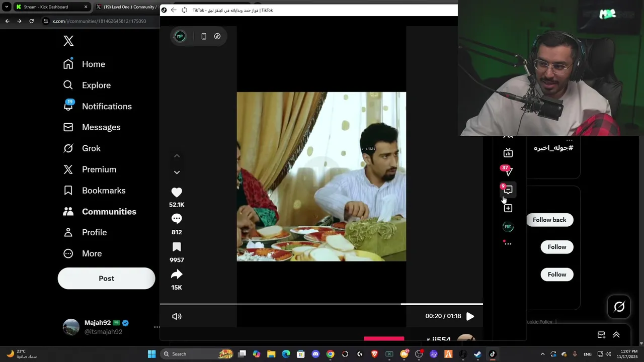This screenshot has width=644, height=362.
Task: View site information icon in address bar
Action: 46,21
